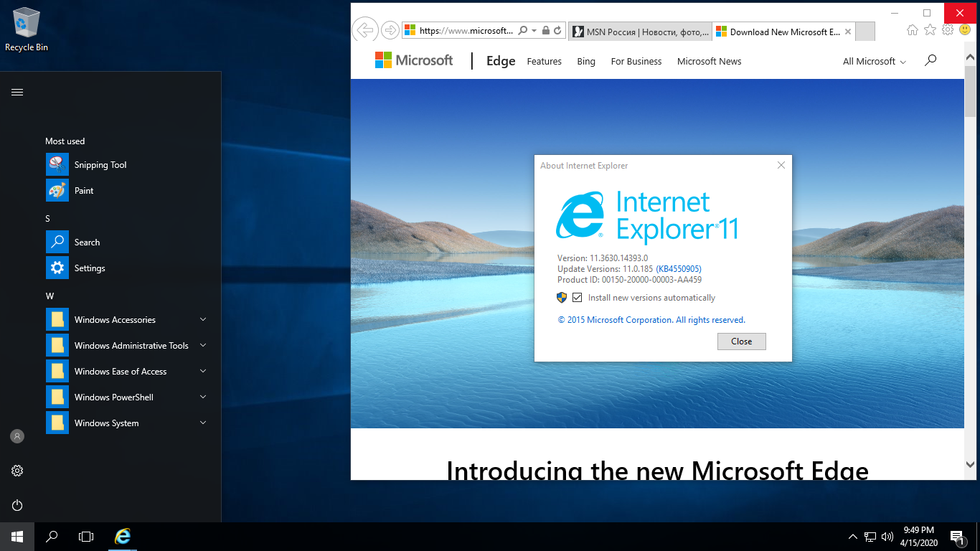Click the letter S group header

[48, 219]
